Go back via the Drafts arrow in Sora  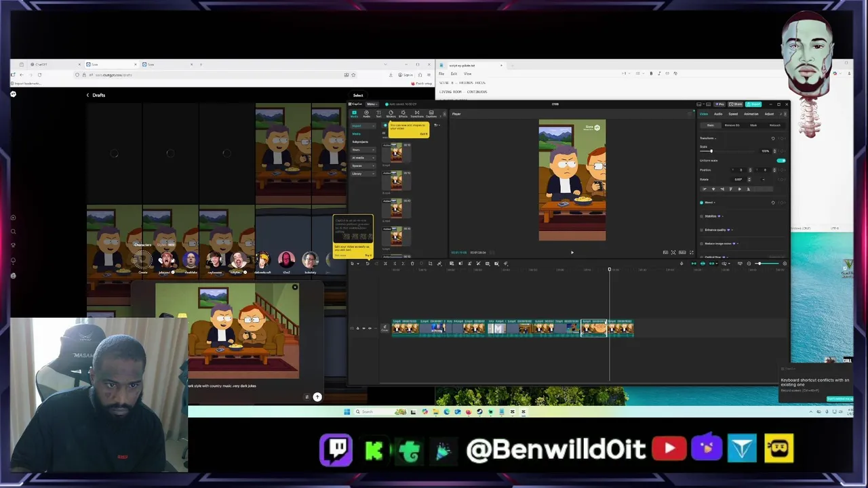(x=87, y=95)
